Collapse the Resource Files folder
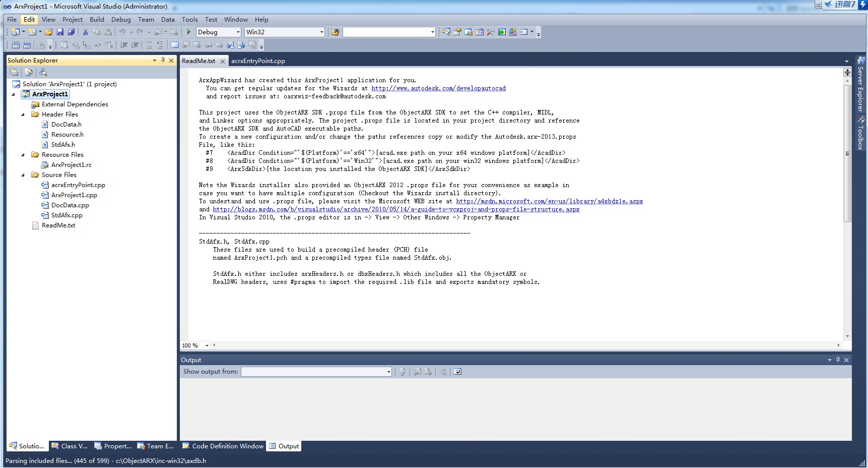868x468 pixels. pos(23,155)
